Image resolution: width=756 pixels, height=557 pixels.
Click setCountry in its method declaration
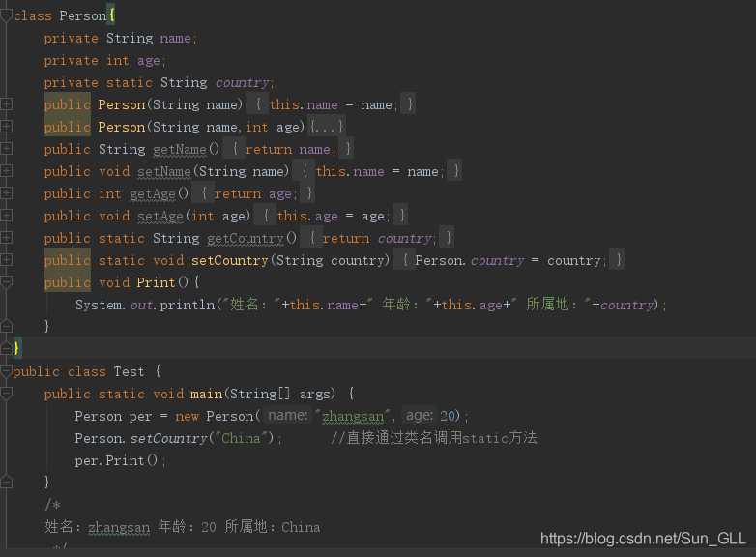point(229,260)
